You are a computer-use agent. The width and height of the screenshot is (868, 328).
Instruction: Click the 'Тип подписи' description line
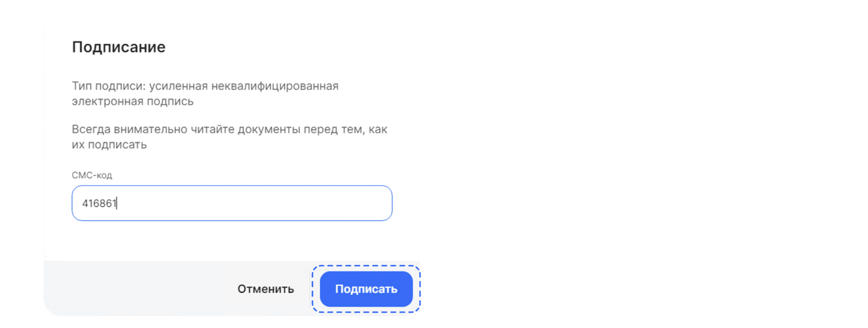click(x=205, y=86)
